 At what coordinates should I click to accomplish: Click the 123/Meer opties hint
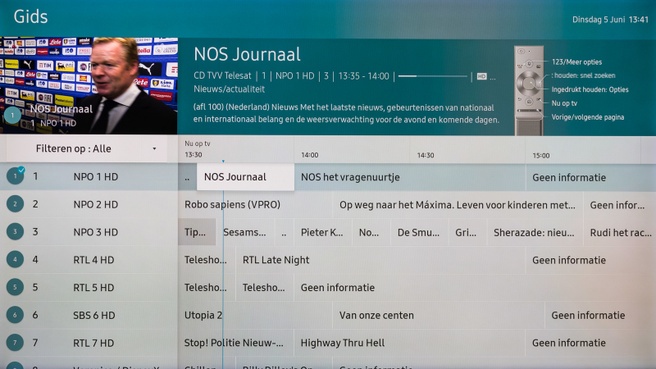tap(577, 62)
